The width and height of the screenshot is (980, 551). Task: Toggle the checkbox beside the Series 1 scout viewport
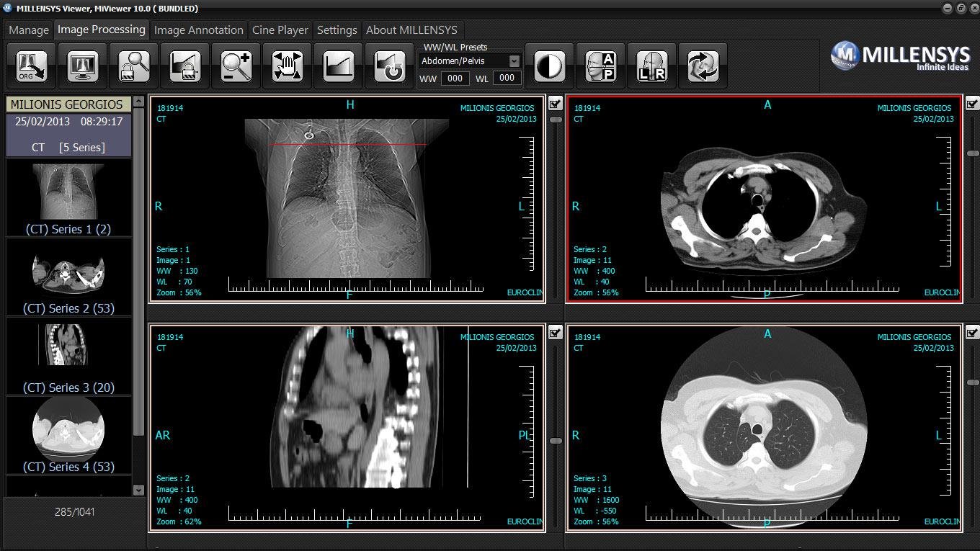point(556,104)
